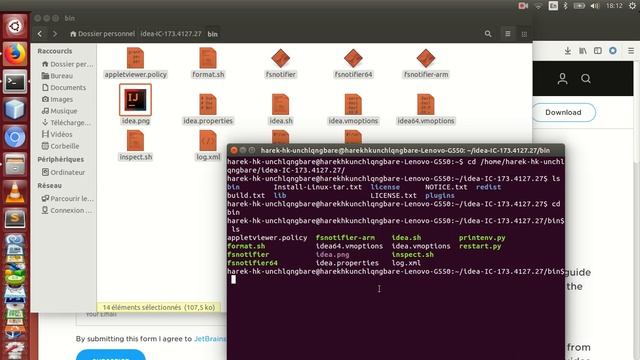Launch VLC media player from dock

point(15,192)
